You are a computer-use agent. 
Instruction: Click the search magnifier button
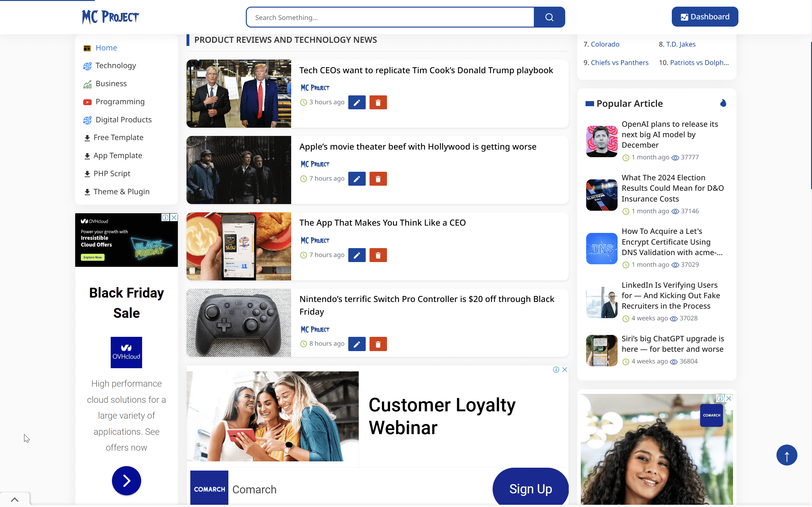[x=549, y=17]
